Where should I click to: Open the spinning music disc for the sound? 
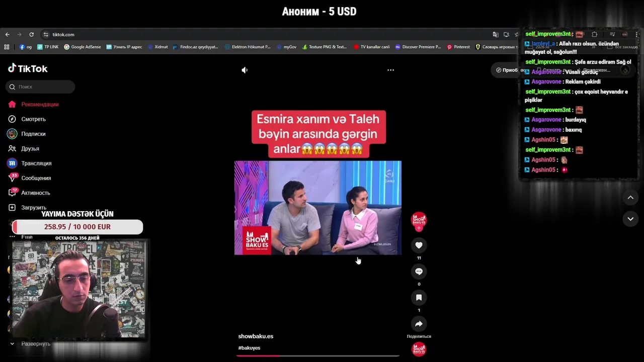pos(419,349)
